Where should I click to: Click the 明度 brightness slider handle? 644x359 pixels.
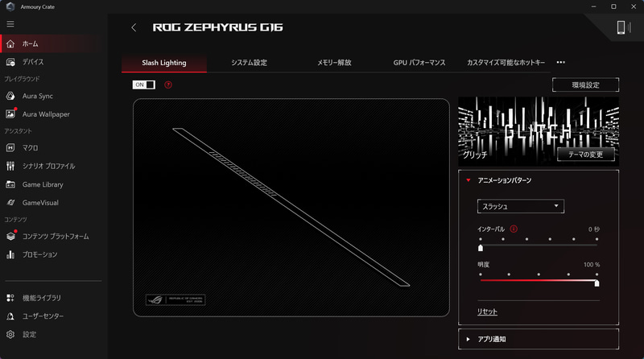click(x=597, y=283)
